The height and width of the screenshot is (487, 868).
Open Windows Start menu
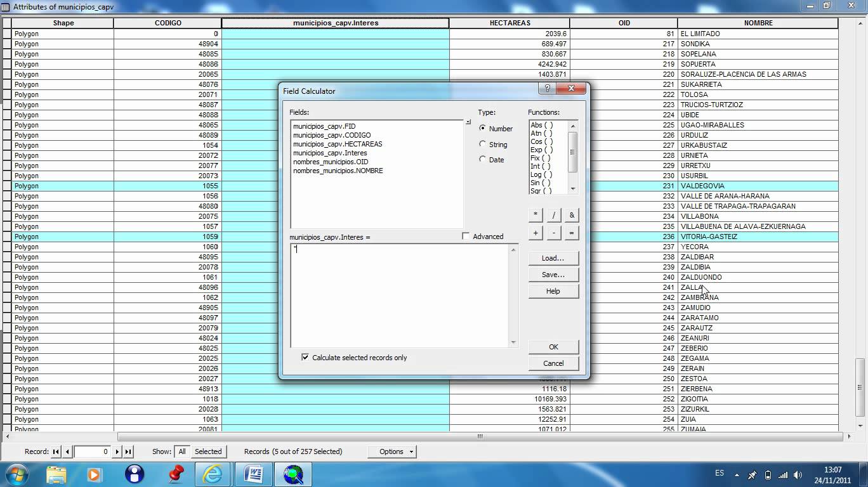[x=16, y=474]
